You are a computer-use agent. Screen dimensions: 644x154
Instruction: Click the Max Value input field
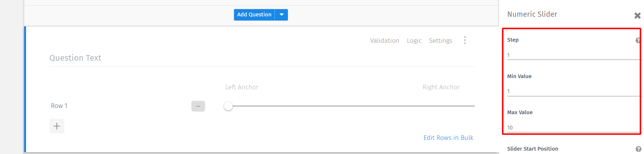[573, 128]
